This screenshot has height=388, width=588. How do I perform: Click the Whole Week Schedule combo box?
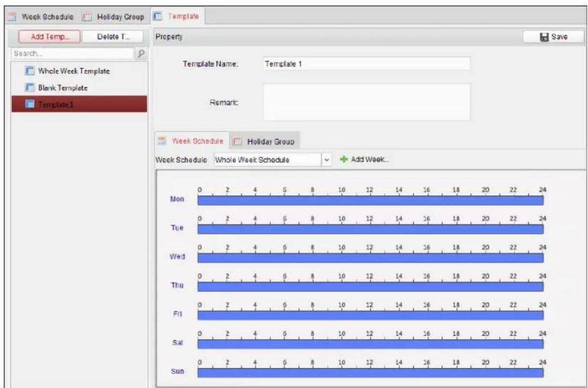(273, 159)
